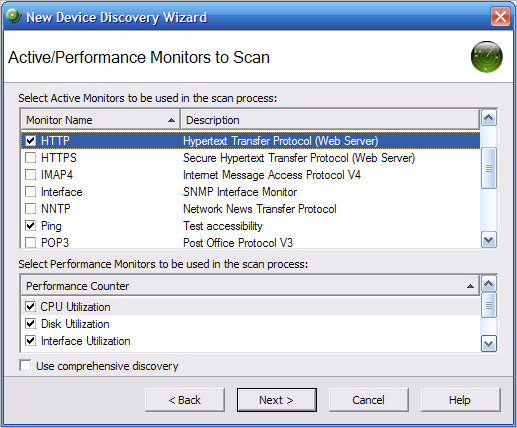Viewport: 517px width, 428px height.
Task: Enable the HTTPS monitor checkbox
Action: (31, 158)
